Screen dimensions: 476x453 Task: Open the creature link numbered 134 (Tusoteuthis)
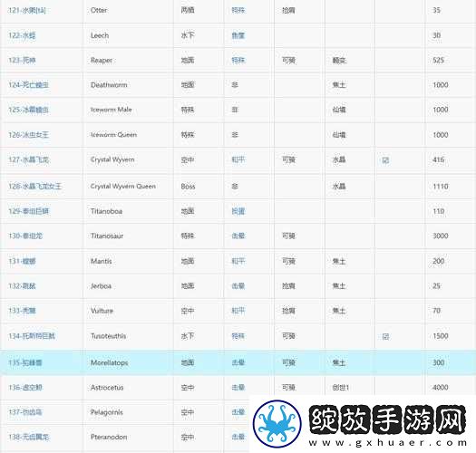[32, 336]
